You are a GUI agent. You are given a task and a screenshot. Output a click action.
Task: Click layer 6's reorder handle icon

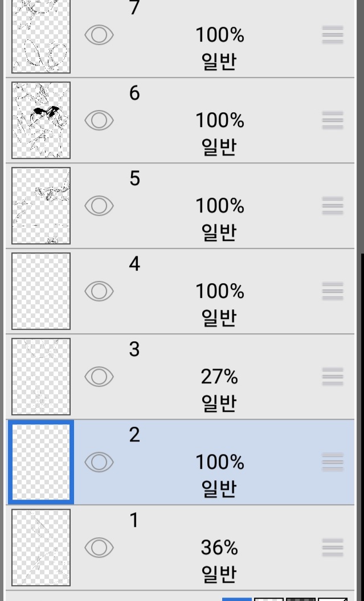333,120
